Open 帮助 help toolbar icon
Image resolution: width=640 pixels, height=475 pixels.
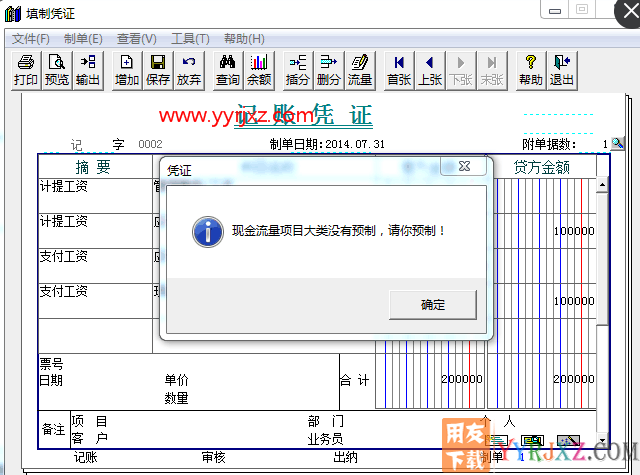pyautogui.click(x=531, y=70)
